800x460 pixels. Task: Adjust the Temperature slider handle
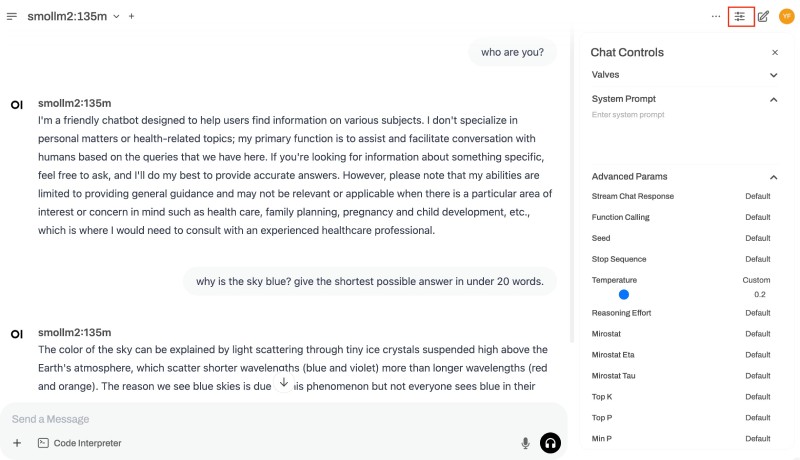[624, 295]
